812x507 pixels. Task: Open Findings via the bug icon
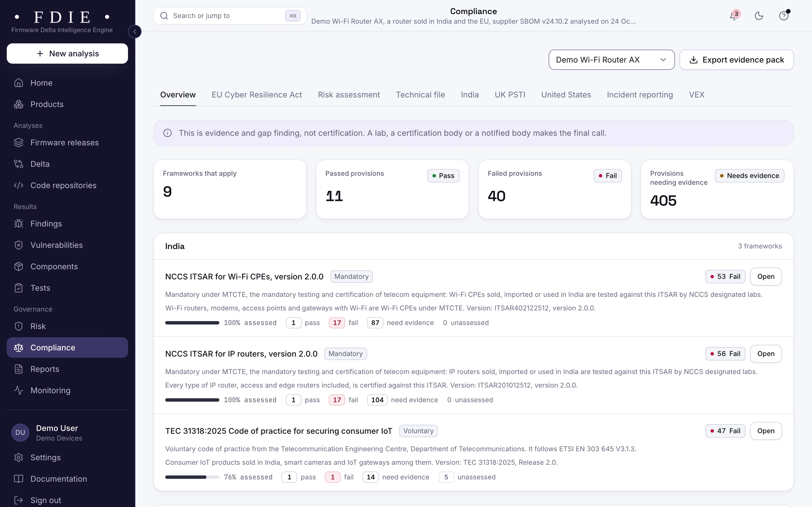point(19,224)
